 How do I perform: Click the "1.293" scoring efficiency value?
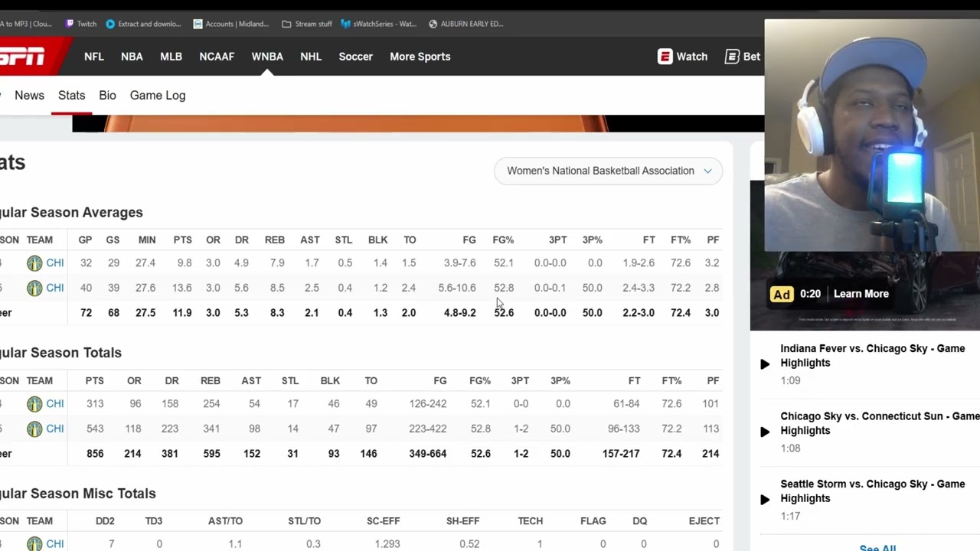[388, 544]
